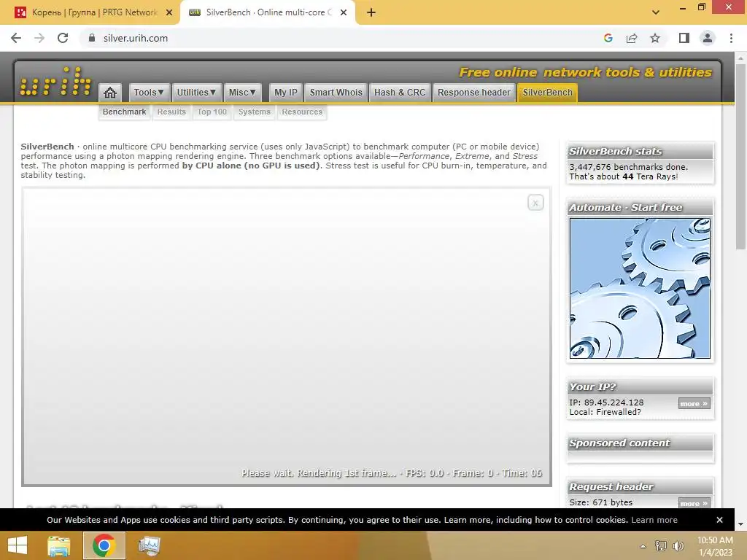This screenshot has height=560, width=747.
Task: Open Chrome profile avatar
Action: tap(708, 38)
